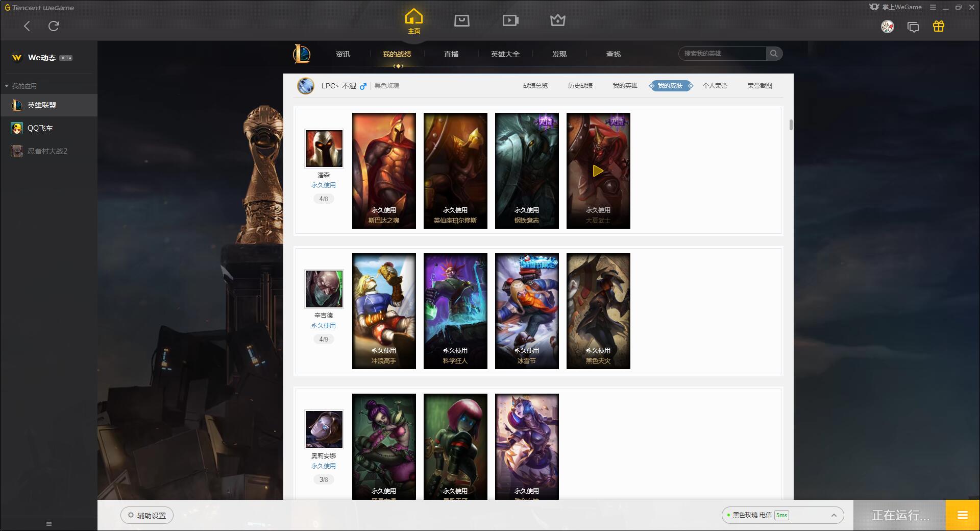Viewport: 980px width, 531px height.
Task: Click the 黑色玫瑰 server label in profile header
Action: (x=387, y=86)
